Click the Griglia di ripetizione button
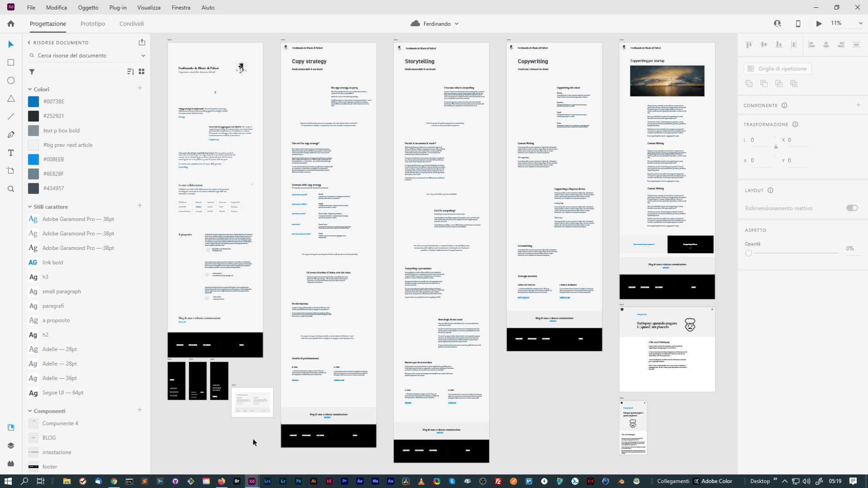This screenshot has width=868, height=488. tap(777, 68)
